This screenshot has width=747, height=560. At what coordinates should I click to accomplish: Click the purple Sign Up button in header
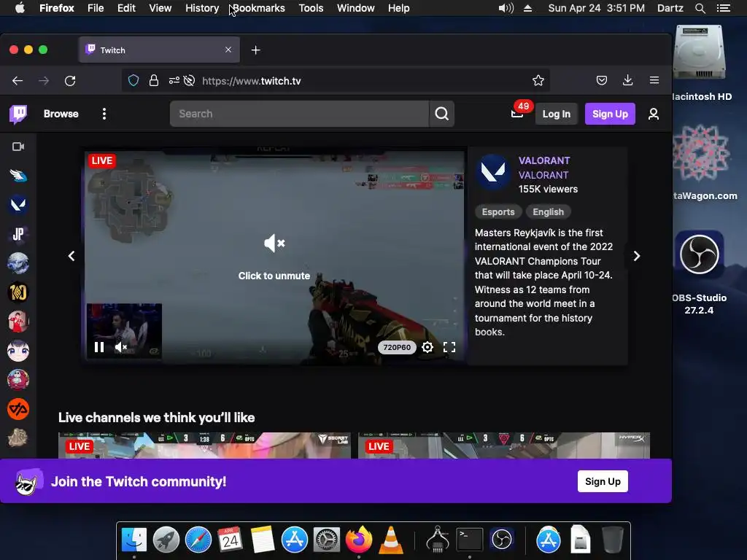point(610,114)
